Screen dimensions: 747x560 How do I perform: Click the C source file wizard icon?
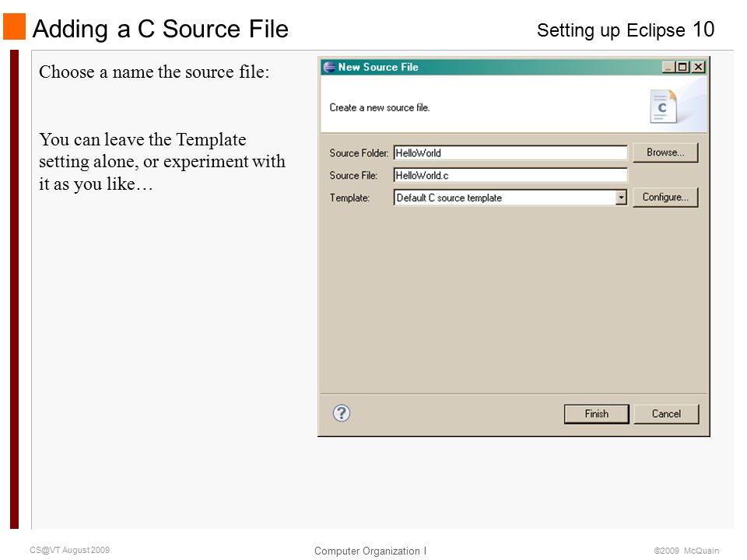663,107
